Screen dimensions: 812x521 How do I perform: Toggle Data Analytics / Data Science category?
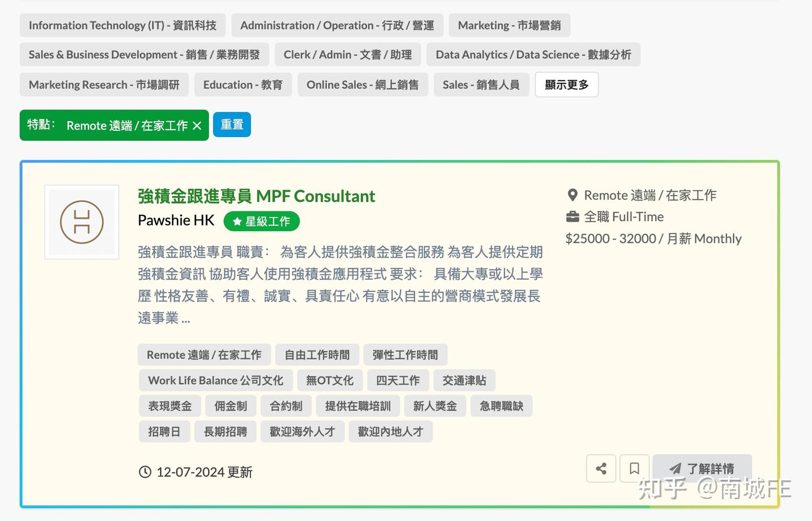[x=533, y=55]
